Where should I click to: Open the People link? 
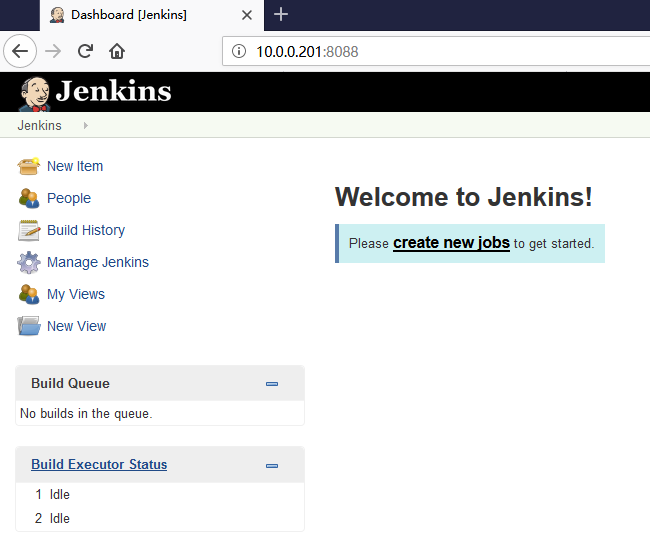point(69,198)
